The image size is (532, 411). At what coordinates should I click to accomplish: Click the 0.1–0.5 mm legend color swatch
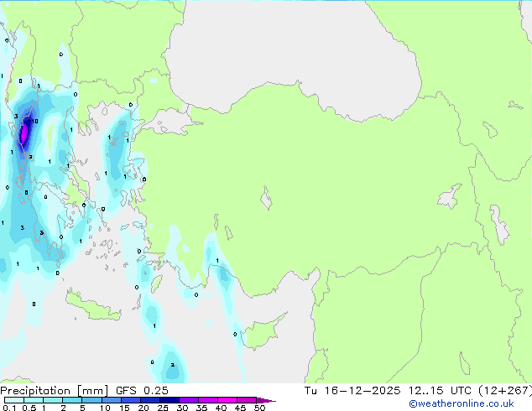click(14, 400)
